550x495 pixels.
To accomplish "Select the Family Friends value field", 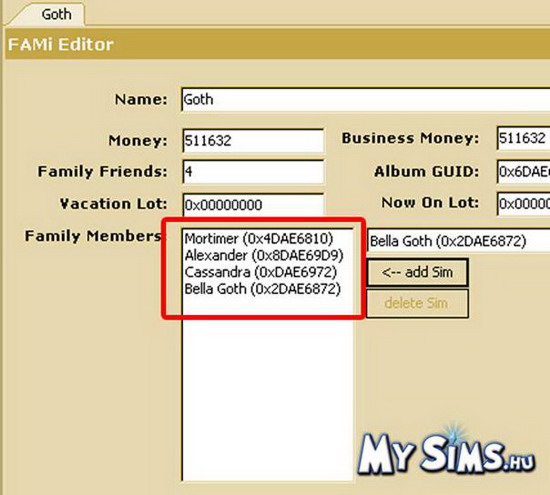I will 253,172.
